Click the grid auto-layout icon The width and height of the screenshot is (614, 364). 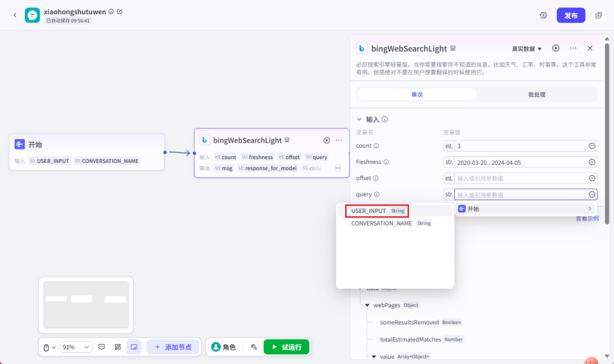pyautogui.click(x=118, y=347)
